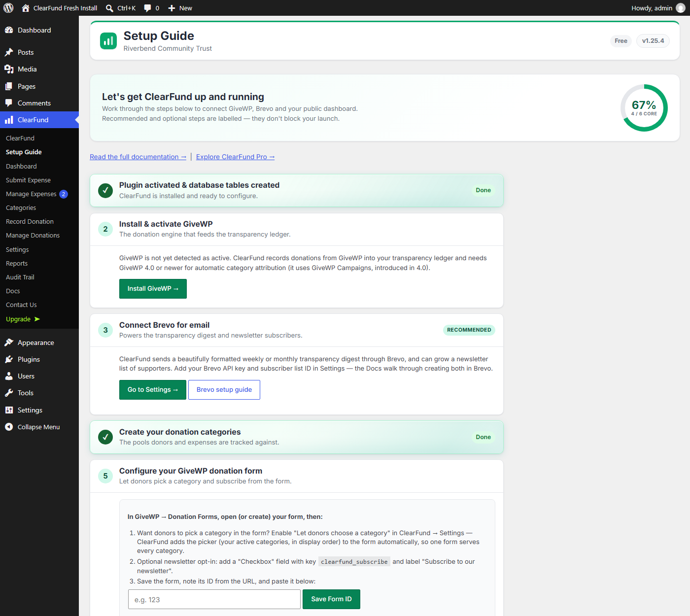Open Reports submenu item

tap(17, 263)
